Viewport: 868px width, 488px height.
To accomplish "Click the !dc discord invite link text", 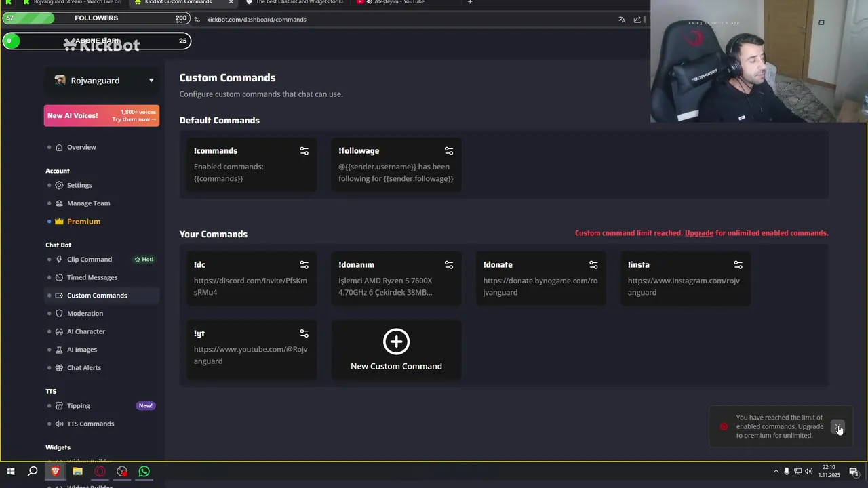I will coord(250,287).
